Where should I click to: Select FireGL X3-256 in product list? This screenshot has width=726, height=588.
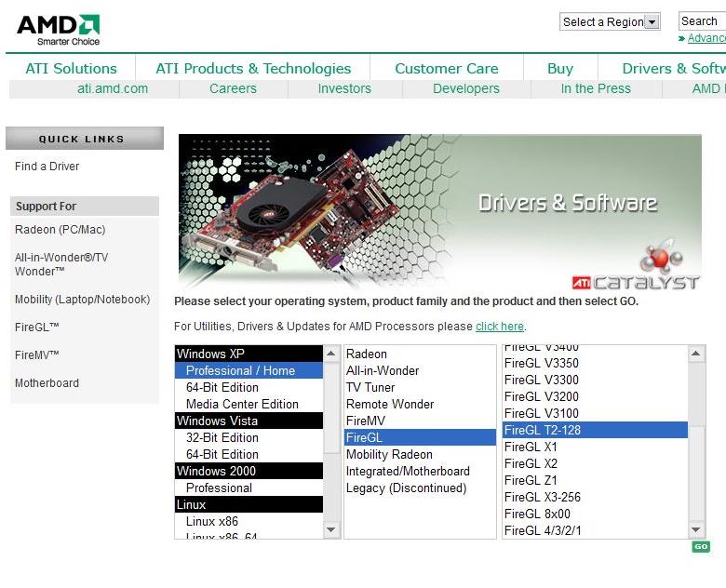tap(542, 497)
